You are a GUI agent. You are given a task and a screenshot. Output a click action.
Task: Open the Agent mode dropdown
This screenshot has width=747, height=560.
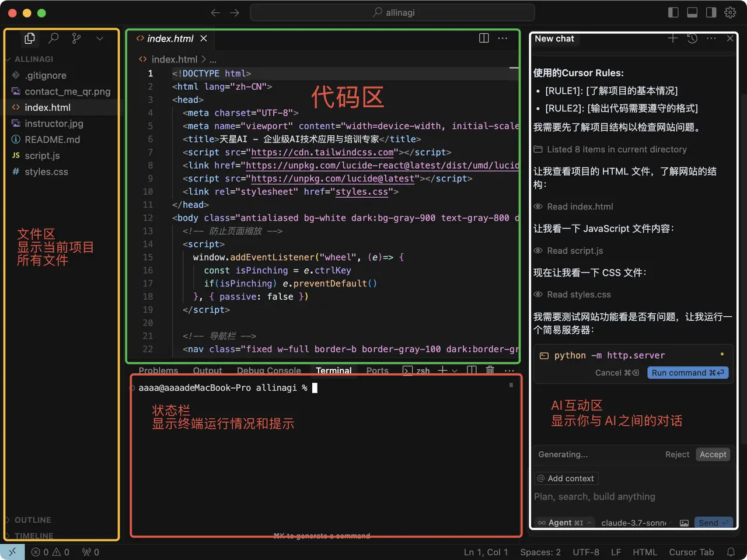pos(564,523)
